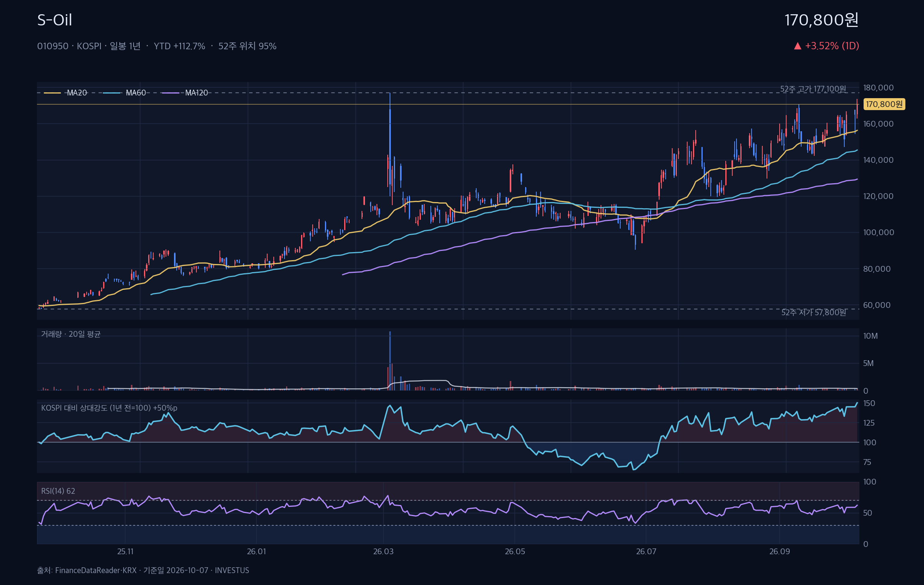Click the 52주 위치 95% label
Viewport: 924px width, 585px height.
(247, 46)
